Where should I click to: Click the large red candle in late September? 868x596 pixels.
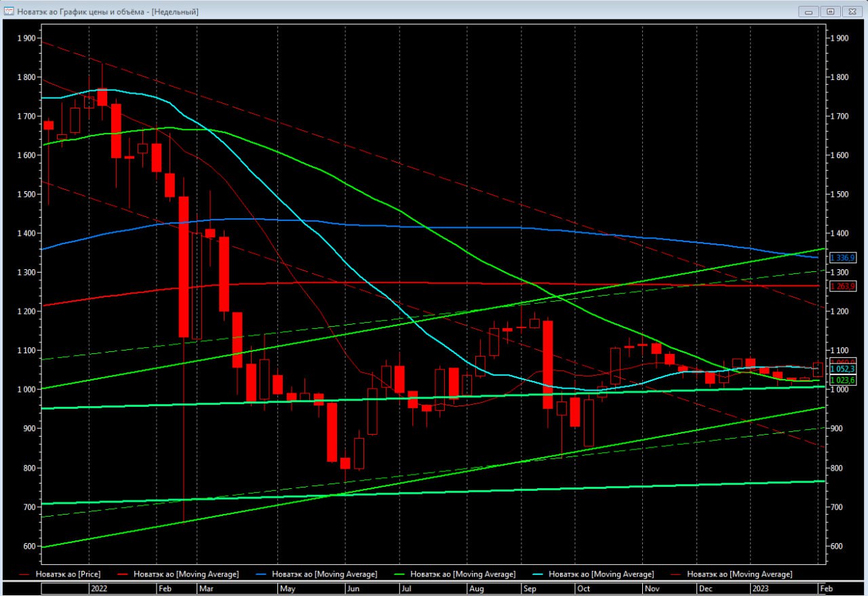click(547, 364)
